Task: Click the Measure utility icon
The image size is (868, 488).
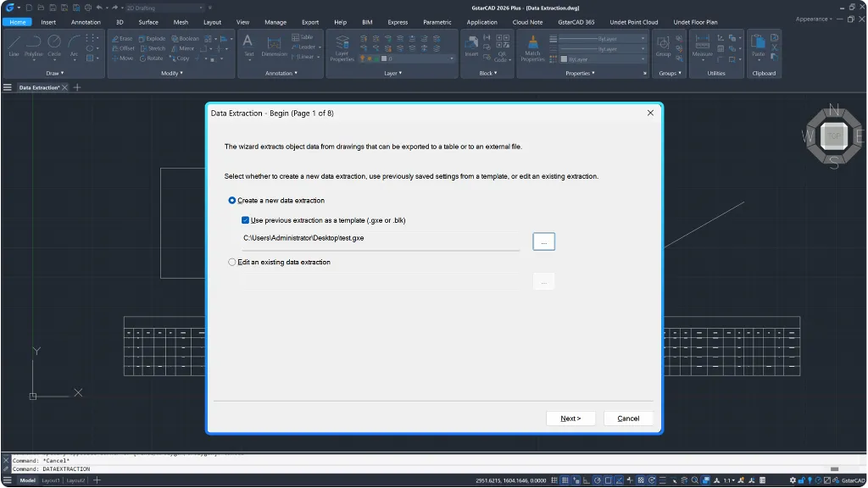Action: click(x=702, y=46)
